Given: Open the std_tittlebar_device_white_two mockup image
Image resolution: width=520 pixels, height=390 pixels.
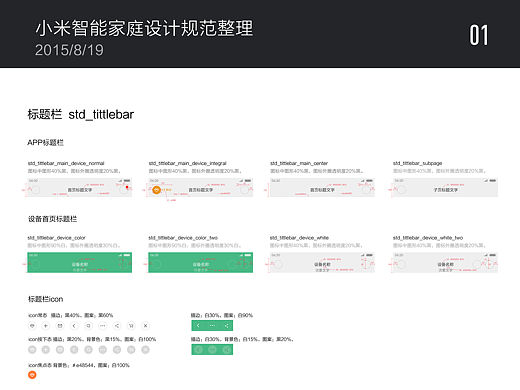Looking at the screenshot, I should click(445, 262).
